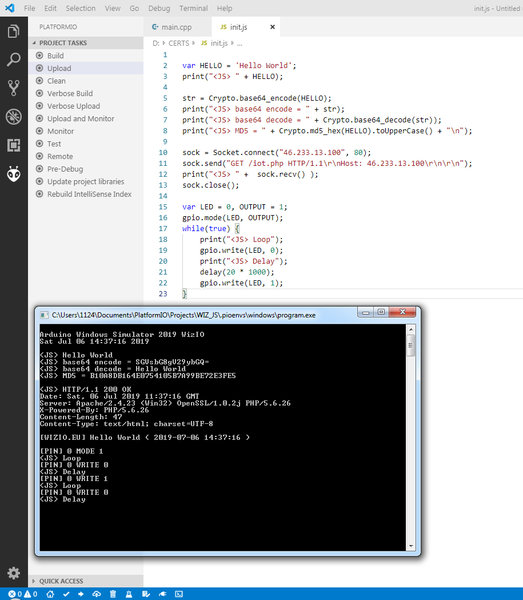This screenshot has height=600, width=523.
Task: Open PlatformIO Home from status bar
Action: pyautogui.click(x=50, y=594)
